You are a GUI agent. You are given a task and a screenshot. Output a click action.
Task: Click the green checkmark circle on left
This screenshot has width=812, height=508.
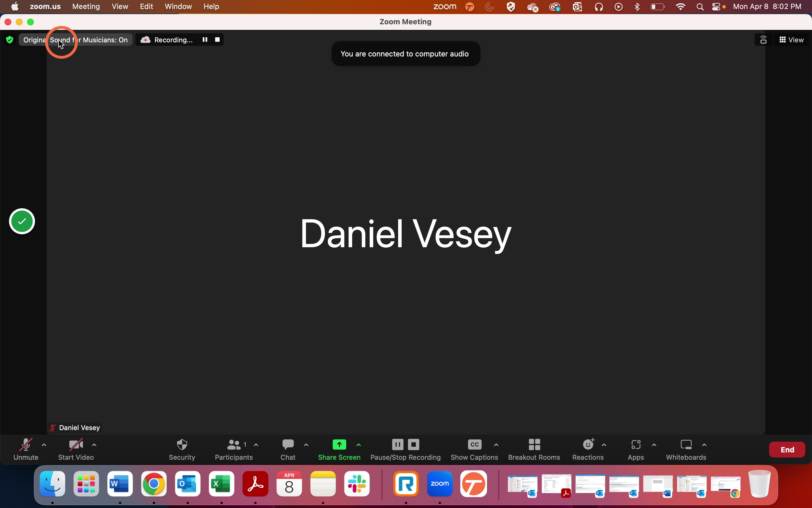[x=22, y=222]
